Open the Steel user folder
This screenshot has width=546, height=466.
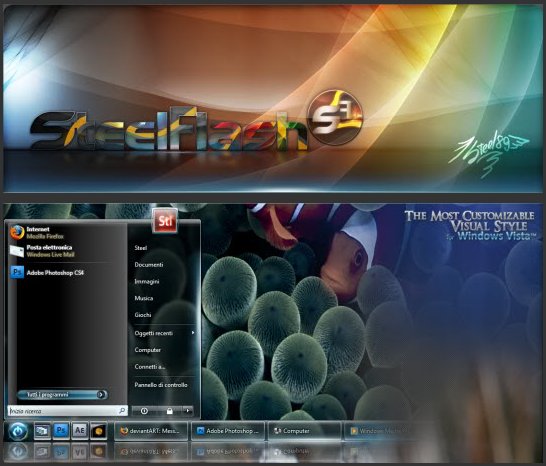pyautogui.click(x=141, y=248)
